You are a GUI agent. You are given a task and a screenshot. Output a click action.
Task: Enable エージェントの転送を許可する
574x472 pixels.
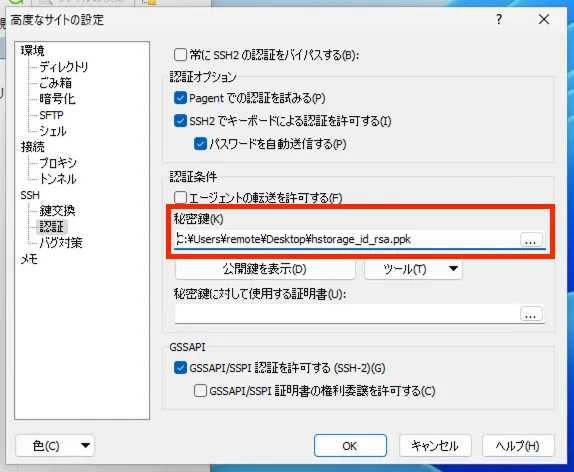[x=180, y=198]
